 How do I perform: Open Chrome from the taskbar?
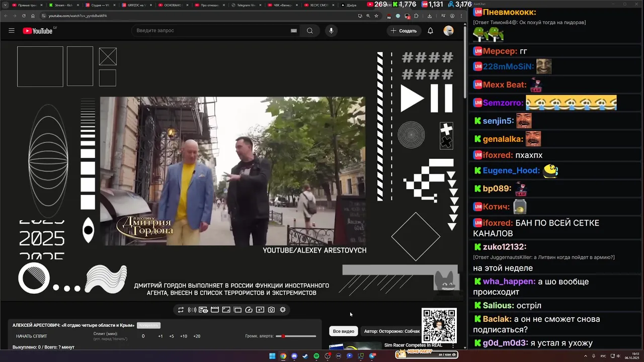tap(283, 356)
